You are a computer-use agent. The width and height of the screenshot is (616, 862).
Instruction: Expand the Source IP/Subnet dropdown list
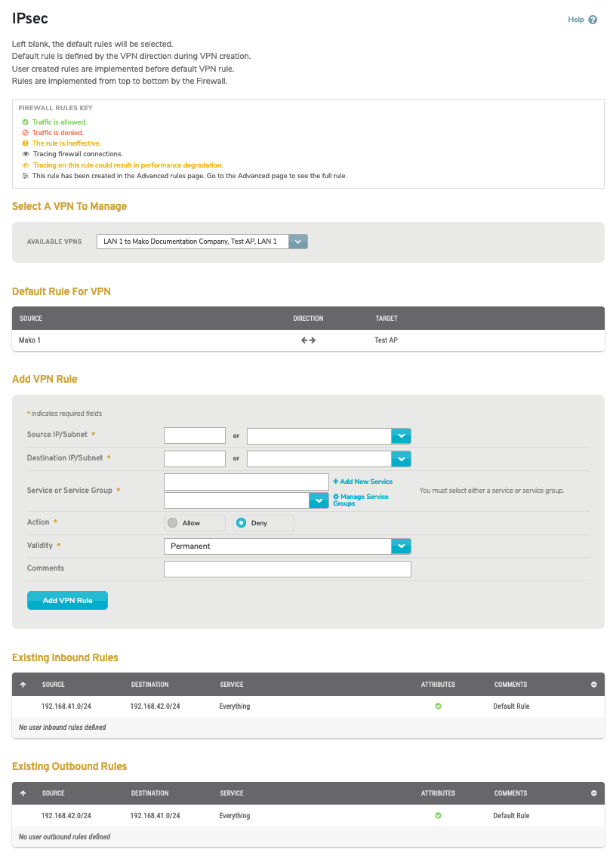point(401,436)
